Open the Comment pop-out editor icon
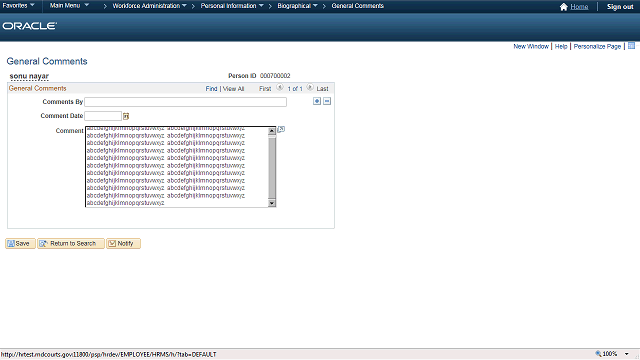Image resolution: width=640 pixels, height=360 pixels. tap(281, 129)
